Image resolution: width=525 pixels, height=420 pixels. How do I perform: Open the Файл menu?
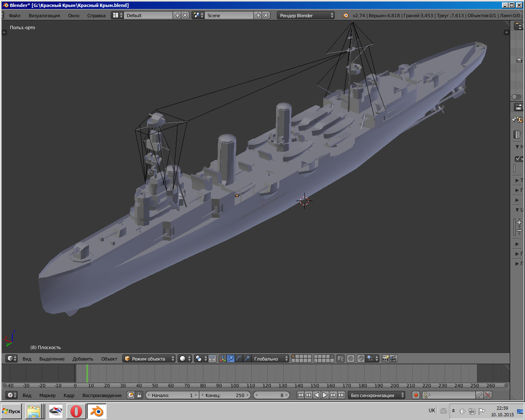[x=15, y=15]
